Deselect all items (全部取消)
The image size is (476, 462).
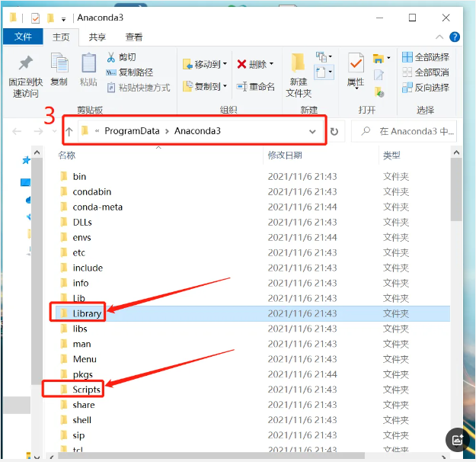(x=426, y=72)
